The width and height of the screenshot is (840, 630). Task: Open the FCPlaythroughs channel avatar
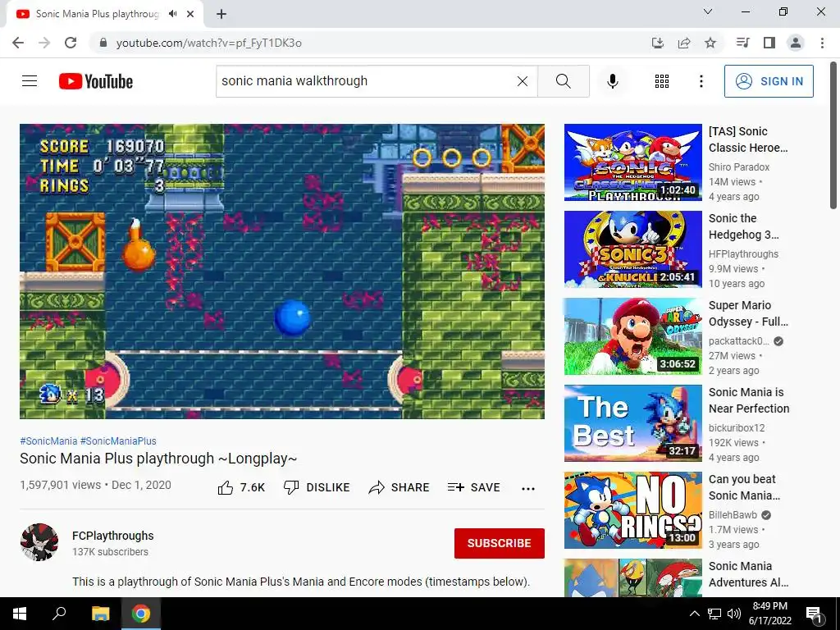[x=39, y=542]
